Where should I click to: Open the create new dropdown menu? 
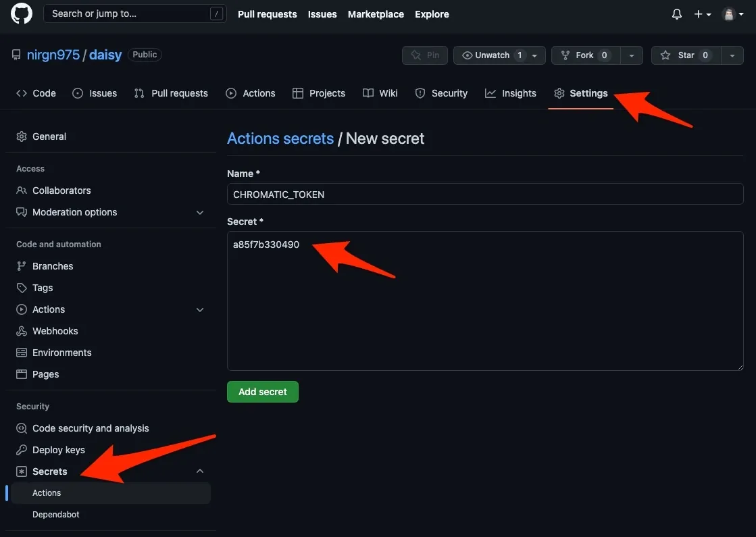click(703, 14)
